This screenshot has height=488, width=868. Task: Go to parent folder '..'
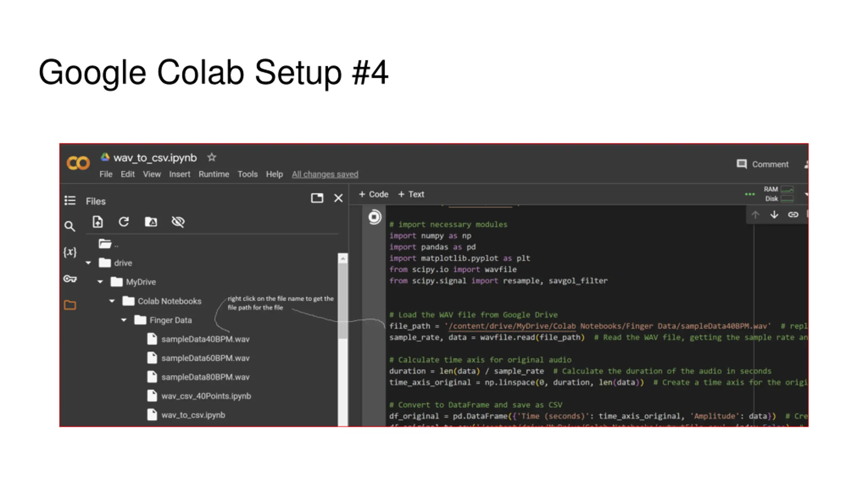click(x=108, y=244)
